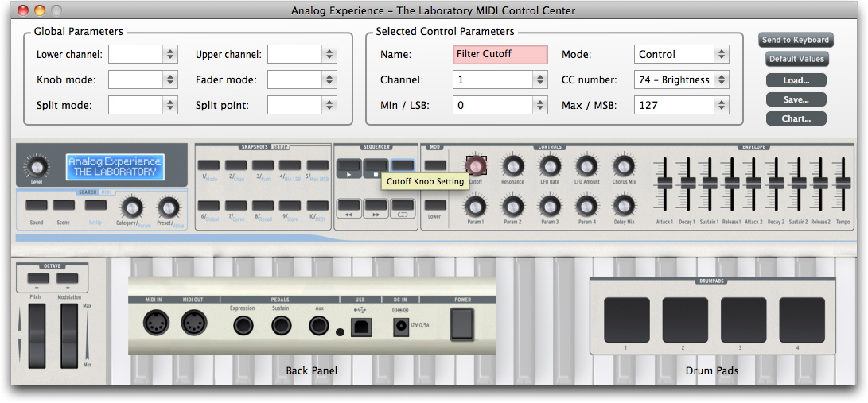Select the Expression pedal jack
This screenshot has height=403, width=868.
[x=243, y=326]
